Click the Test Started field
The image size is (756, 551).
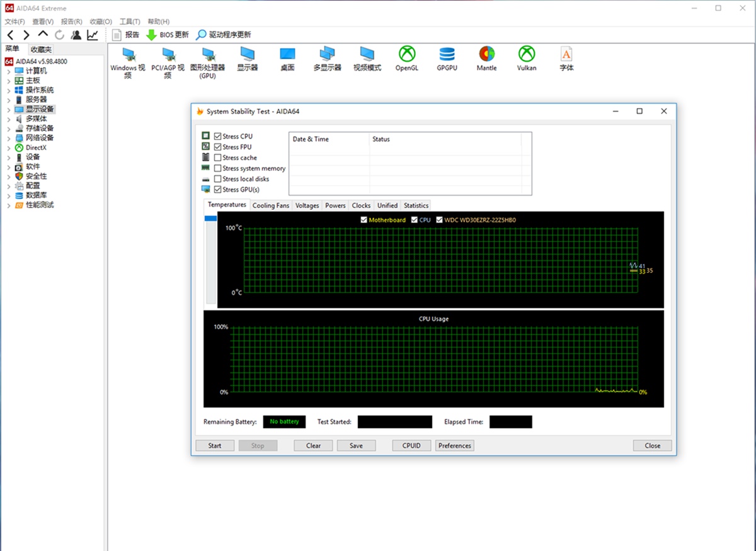(395, 422)
